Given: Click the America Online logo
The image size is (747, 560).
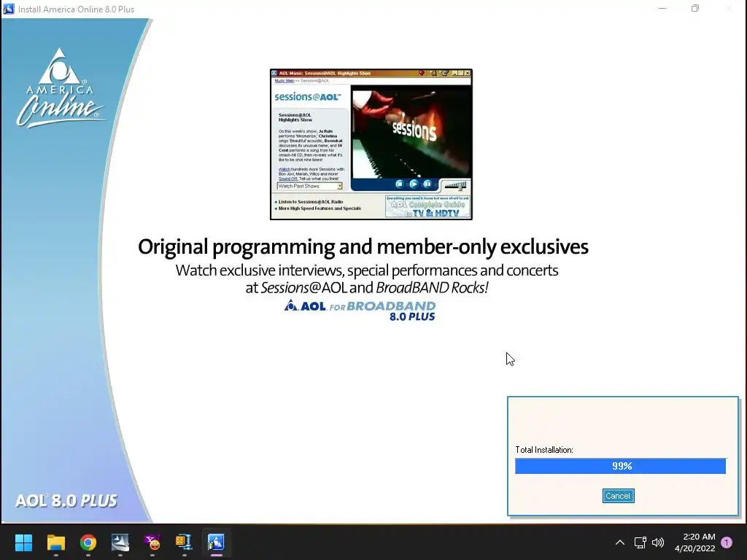Looking at the screenshot, I should (61, 87).
